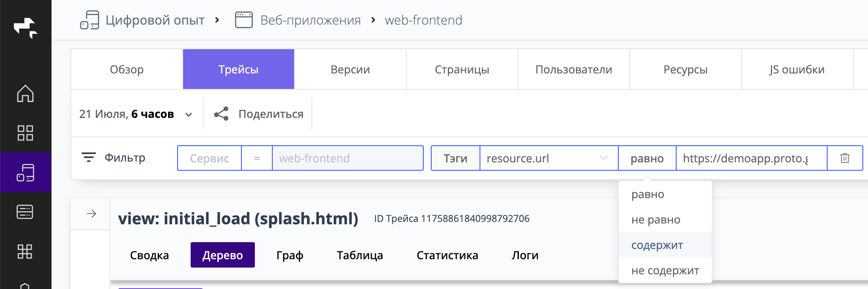Delete the tag filter with trash icon
This screenshot has height=289, width=868.
point(845,158)
